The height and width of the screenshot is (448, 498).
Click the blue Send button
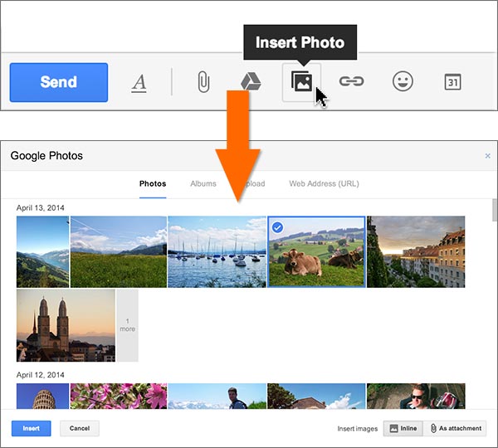(x=59, y=82)
